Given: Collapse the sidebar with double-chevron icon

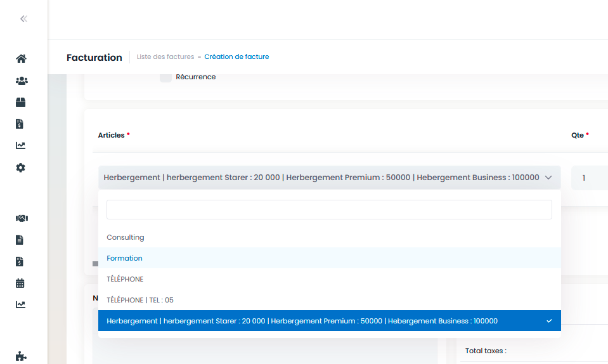Looking at the screenshot, I should tap(23, 18).
